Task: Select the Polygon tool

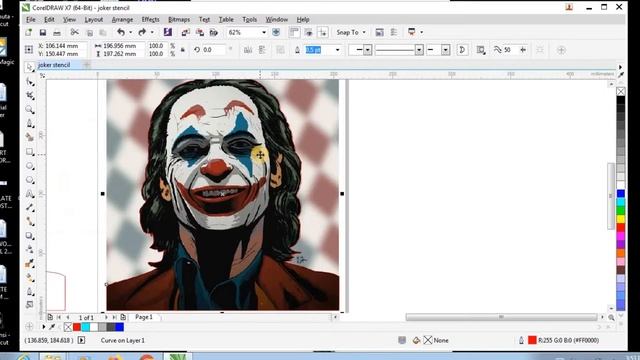Action: point(30,180)
